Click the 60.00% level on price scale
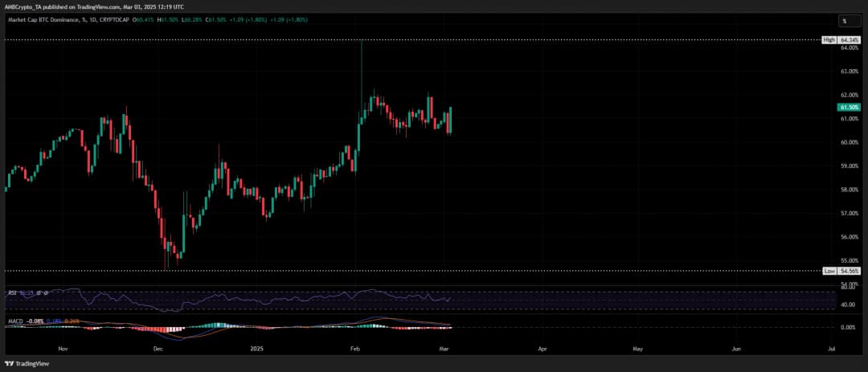 [850, 142]
